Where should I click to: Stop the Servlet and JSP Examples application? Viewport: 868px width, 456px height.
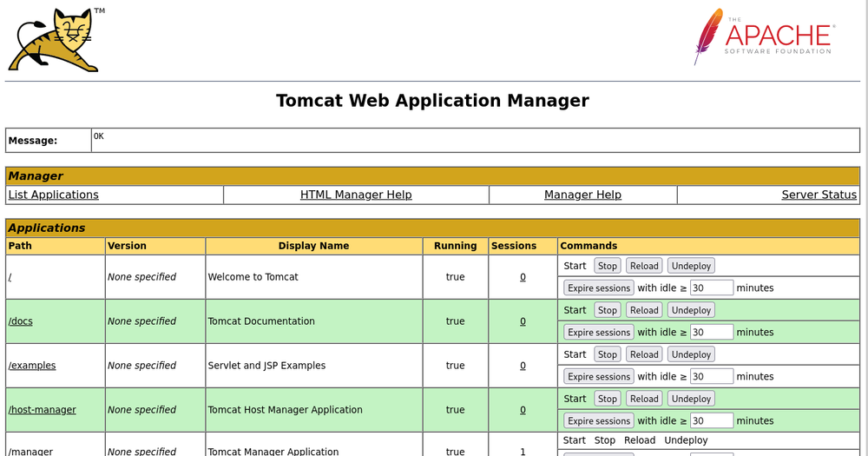[608, 354]
